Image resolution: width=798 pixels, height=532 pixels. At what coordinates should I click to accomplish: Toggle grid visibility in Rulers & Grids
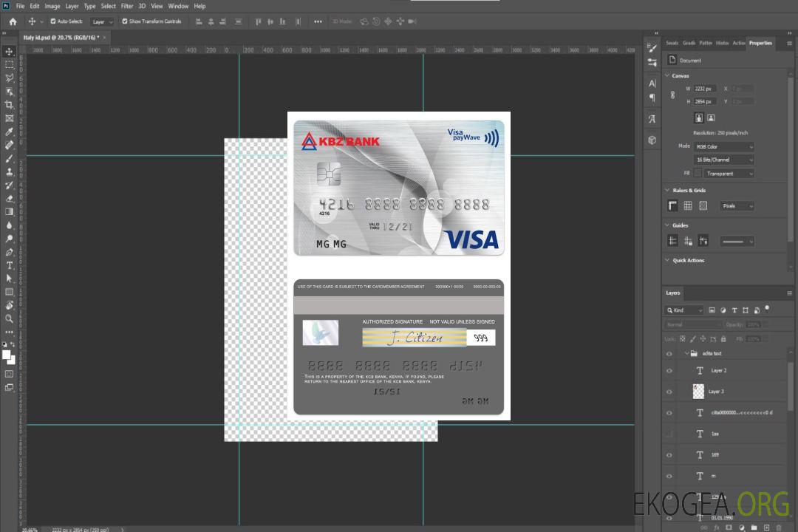pos(688,205)
